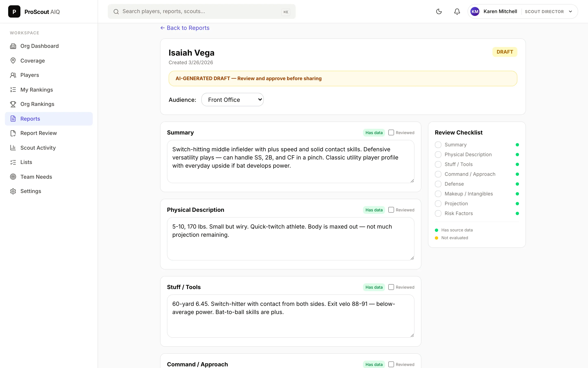Image resolution: width=588 pixels, height=368 pixels.
Task: Click the ProScout logo icon
Action: pyautogui.click(x=14, y=12)
